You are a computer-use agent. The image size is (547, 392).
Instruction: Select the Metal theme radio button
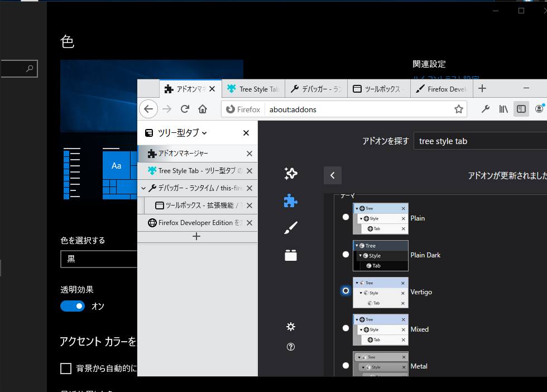(346, 365)
